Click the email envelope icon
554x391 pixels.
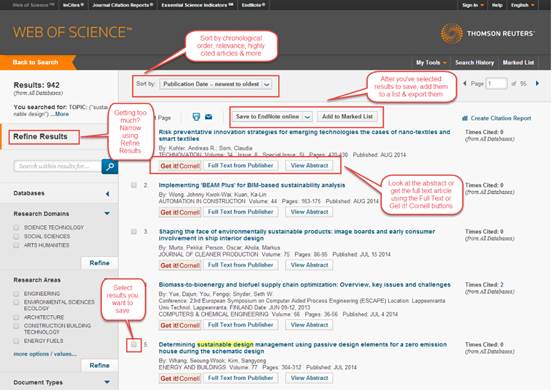point(208,117)
